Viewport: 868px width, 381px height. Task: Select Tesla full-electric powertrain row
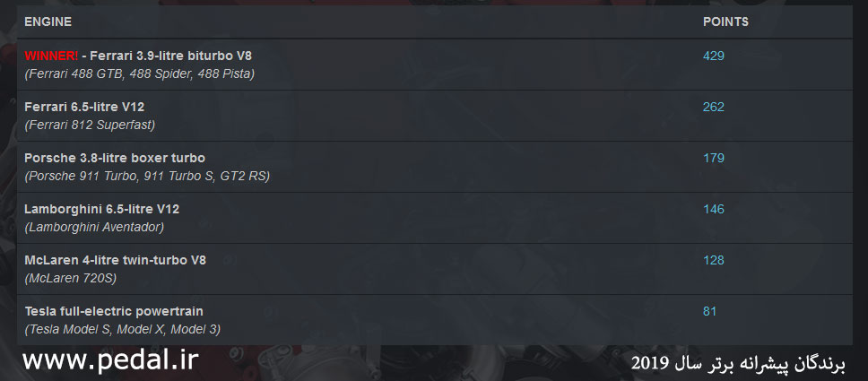[x=435, y=320]
